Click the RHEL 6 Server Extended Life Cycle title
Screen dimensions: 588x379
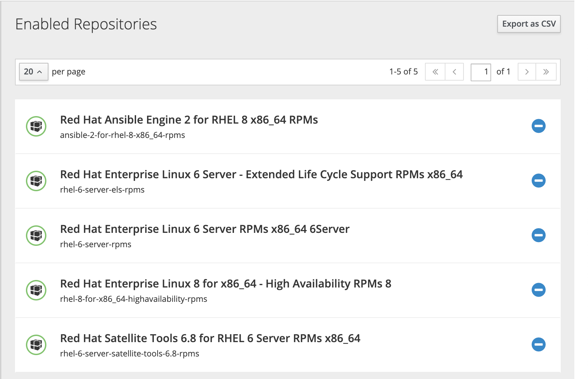[x=261, y=174]
